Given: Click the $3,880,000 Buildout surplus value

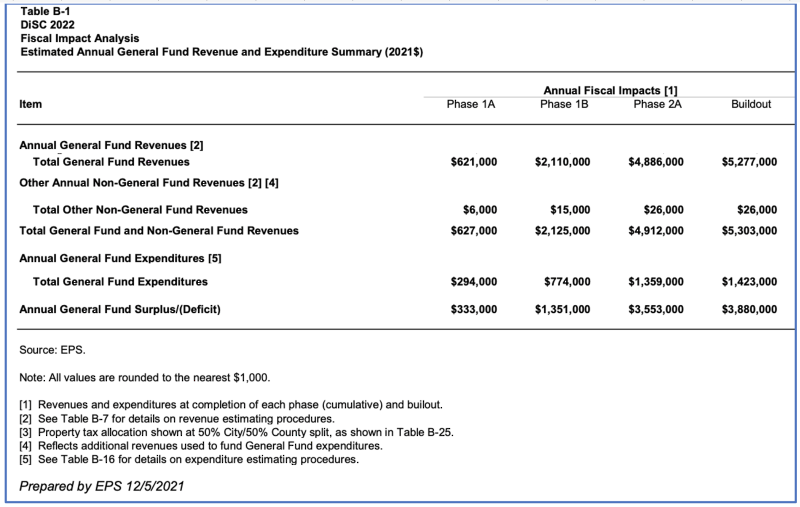Looking at the screenshot, I should coord(749,310).
